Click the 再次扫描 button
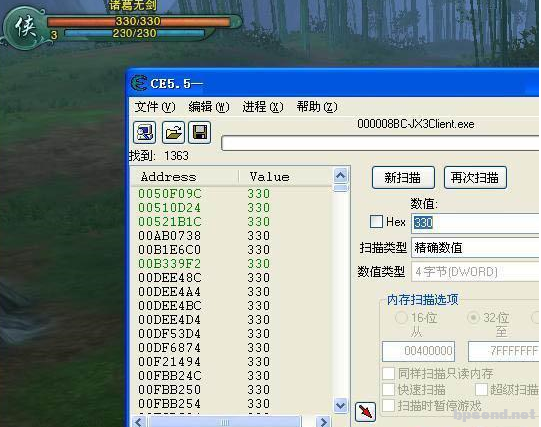Image resolution: width=541 pixels, height=427 pixels. 475,178
